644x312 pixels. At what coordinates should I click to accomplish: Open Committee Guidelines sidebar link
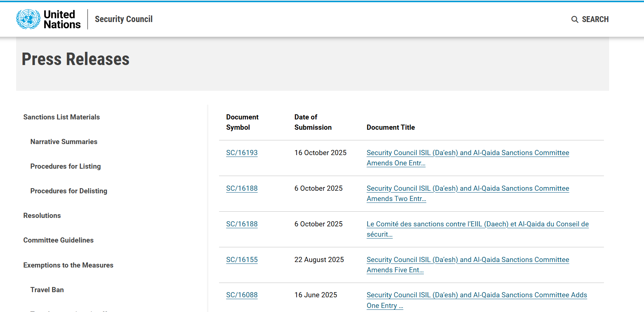(58, 240)
